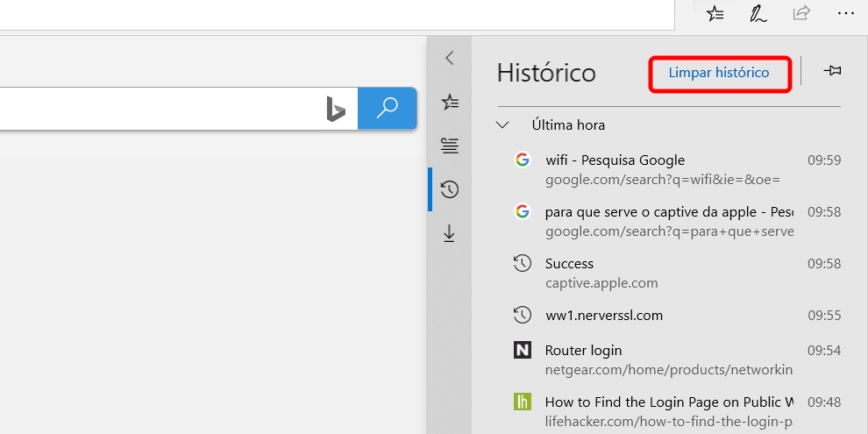Click the Netgear N favicon for Router login

(522, 350)
